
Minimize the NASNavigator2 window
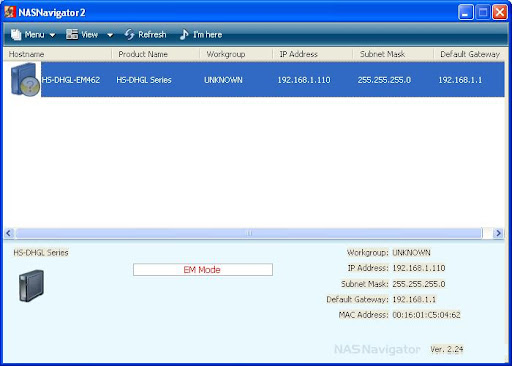(466, 13)
